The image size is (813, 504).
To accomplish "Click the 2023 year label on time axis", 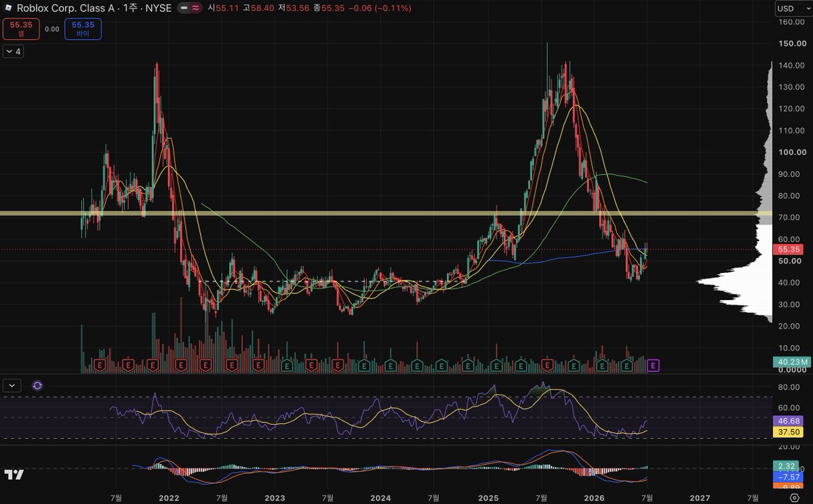I will point(275,498).
